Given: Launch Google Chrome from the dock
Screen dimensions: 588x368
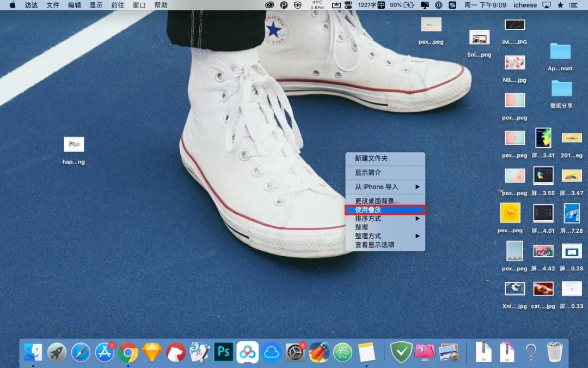Looking at the screenshot, I should tap(128, 353).
